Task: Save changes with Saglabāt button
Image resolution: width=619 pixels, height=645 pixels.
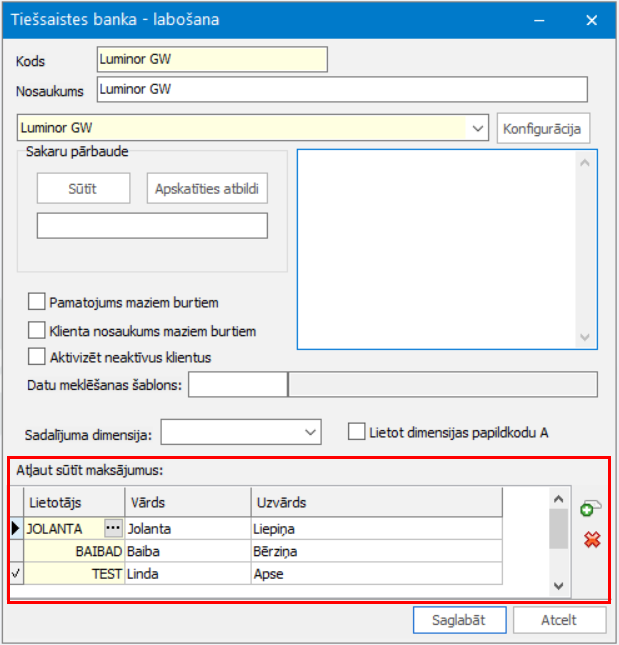Action: pyautogui.click(x=459, y=620)
